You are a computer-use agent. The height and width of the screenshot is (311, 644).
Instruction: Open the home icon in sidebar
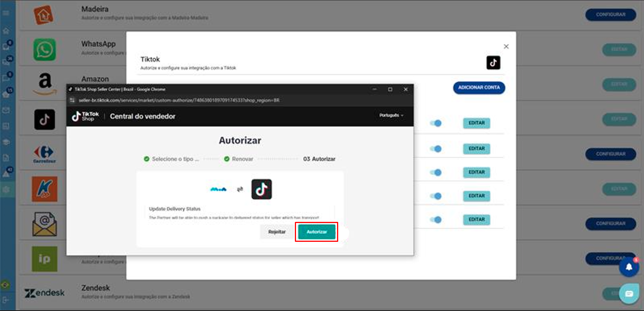[6, 31]
